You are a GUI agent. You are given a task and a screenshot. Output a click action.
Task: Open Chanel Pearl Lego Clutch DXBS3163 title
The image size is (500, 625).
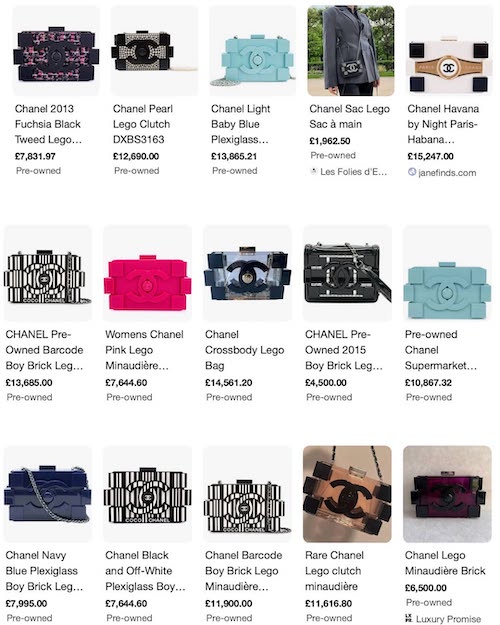(x=143, y=124)
